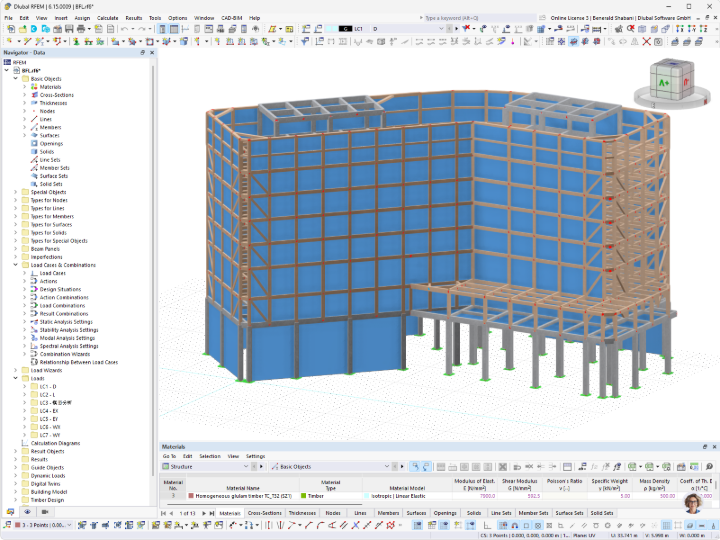The height and width of the screenshot is (540, 720).
Task: Click the material color swatch beside Homogeneous glulam timber
Action: [191, 496]
